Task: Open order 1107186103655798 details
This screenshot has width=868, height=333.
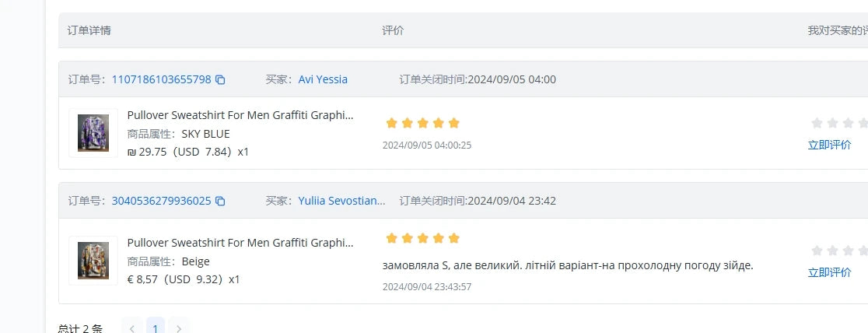Action: point(161,79)
